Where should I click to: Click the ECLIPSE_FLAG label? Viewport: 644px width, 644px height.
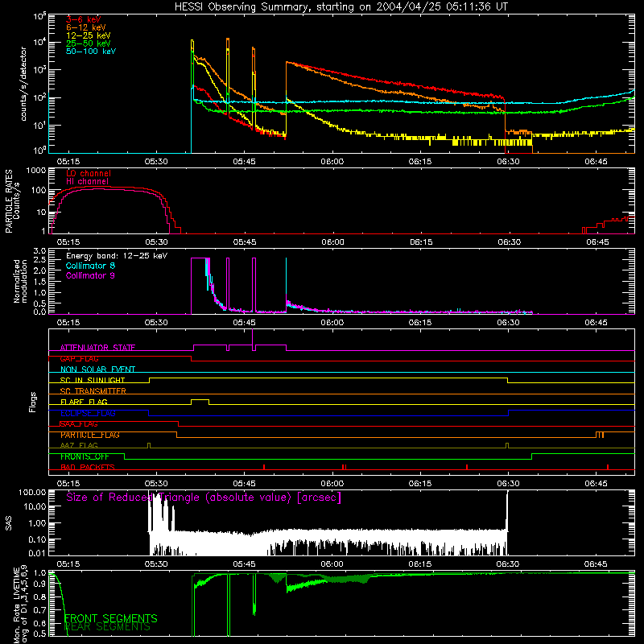88,413
